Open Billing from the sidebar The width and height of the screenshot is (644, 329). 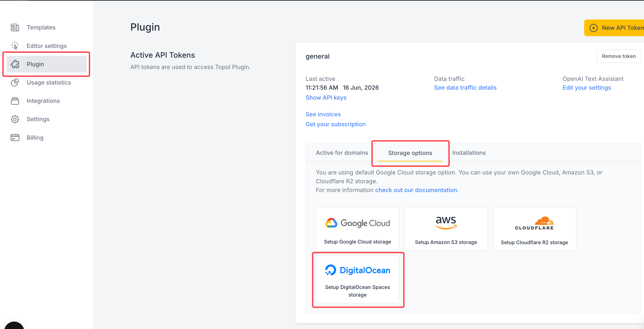point(47,138)
